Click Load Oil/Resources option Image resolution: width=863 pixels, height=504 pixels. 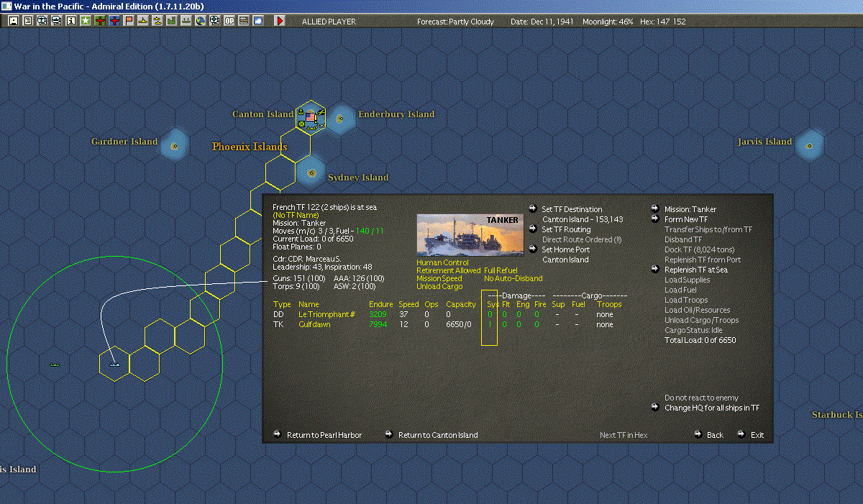[697, 310]
